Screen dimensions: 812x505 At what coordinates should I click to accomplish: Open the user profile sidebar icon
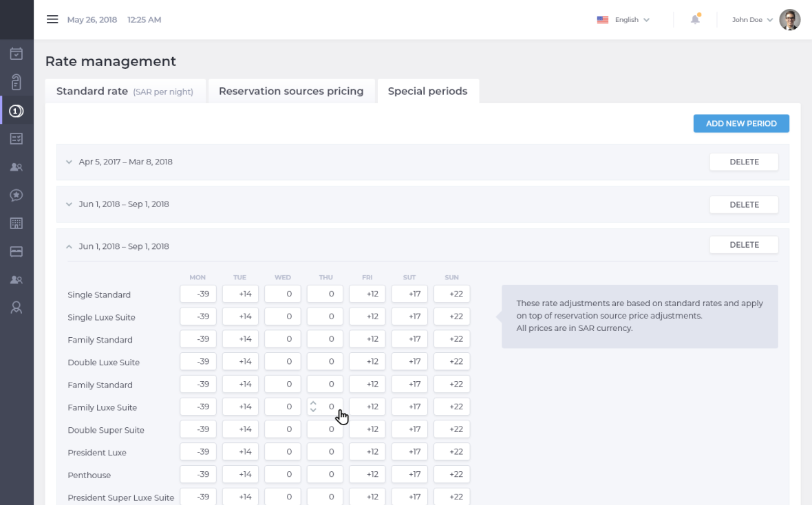click(17, 307)
